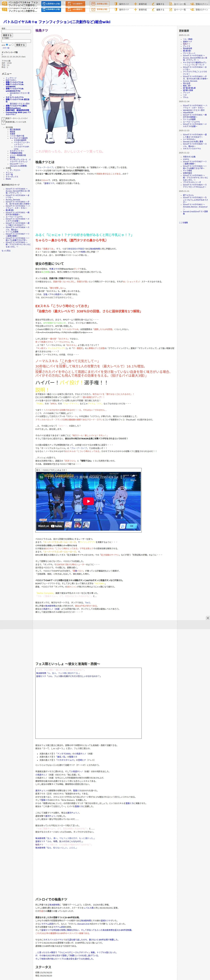Open メンバー専用掲示板 link

click(18, 155)
